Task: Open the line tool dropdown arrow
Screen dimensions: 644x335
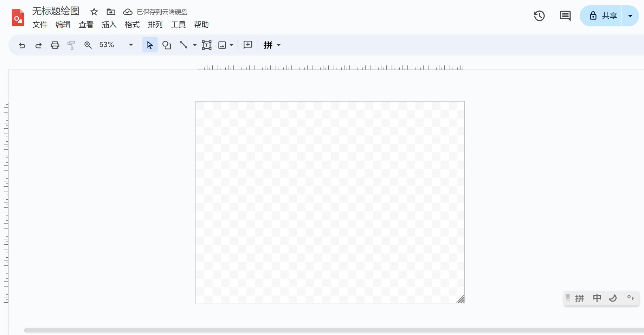Action: click(x=195, y=45)
